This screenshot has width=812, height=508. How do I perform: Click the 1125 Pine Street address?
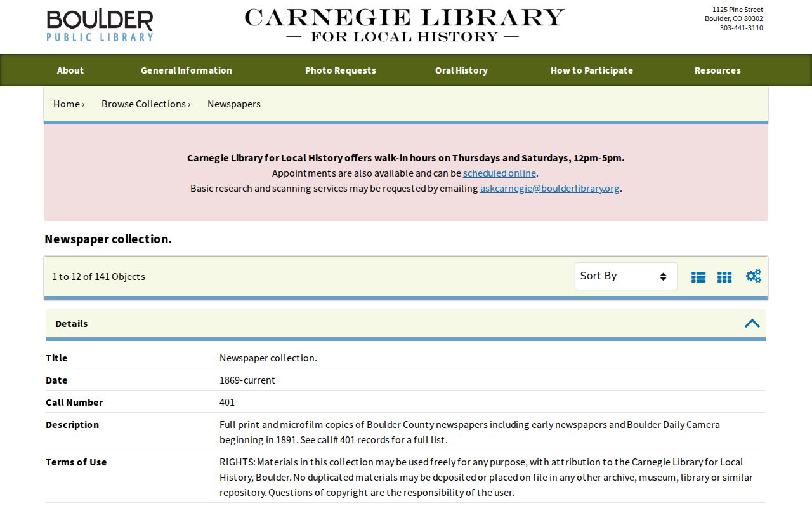pos(738,10)
